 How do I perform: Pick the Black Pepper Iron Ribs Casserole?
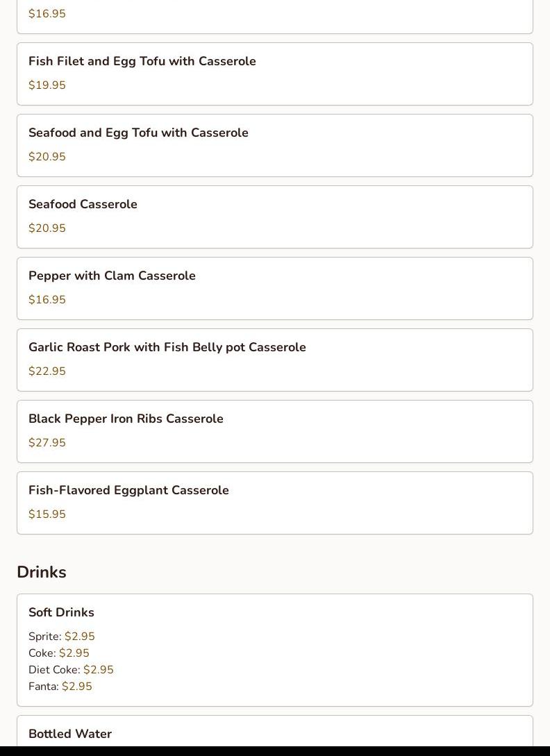[x=126, y=419]
